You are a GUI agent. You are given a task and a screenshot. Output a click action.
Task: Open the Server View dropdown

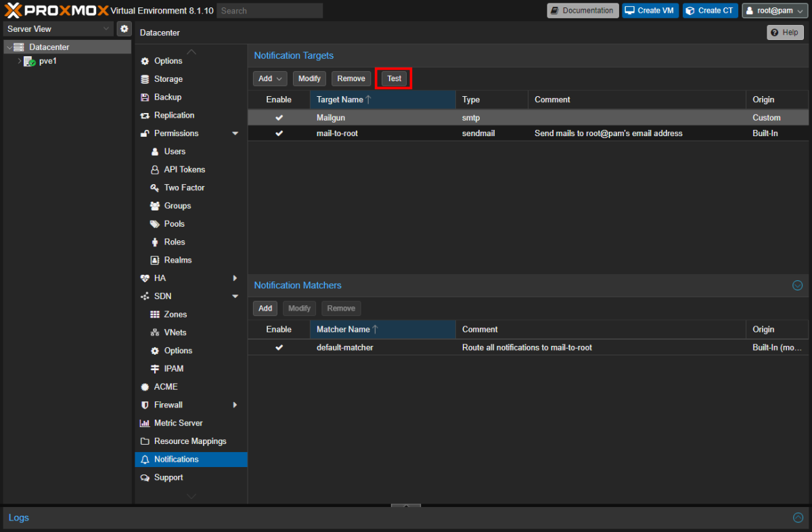click(x=58, y=28)
